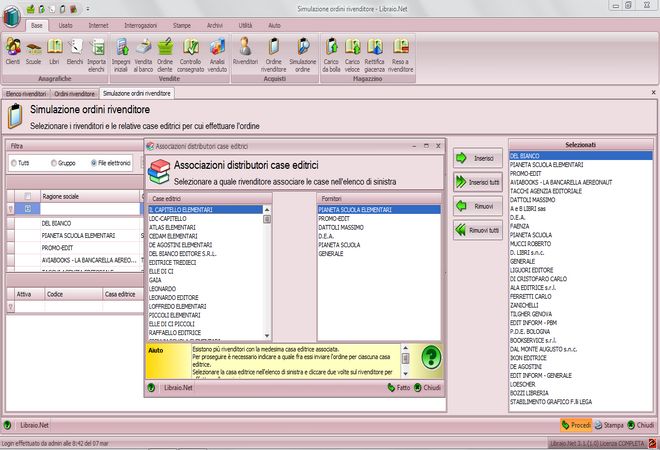Viewport: 660px width, 450px height.
Task: Open the Clienti registry icon
Action: (13, 51)
